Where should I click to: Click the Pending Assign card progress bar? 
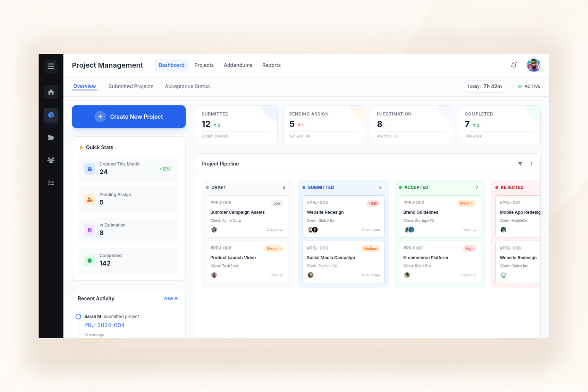pos(324,131)
